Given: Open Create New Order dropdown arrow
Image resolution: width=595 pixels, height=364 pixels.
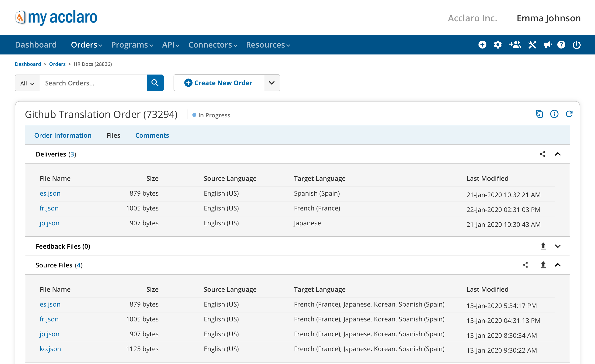Looking at the screenshot, I should (272, 83).
